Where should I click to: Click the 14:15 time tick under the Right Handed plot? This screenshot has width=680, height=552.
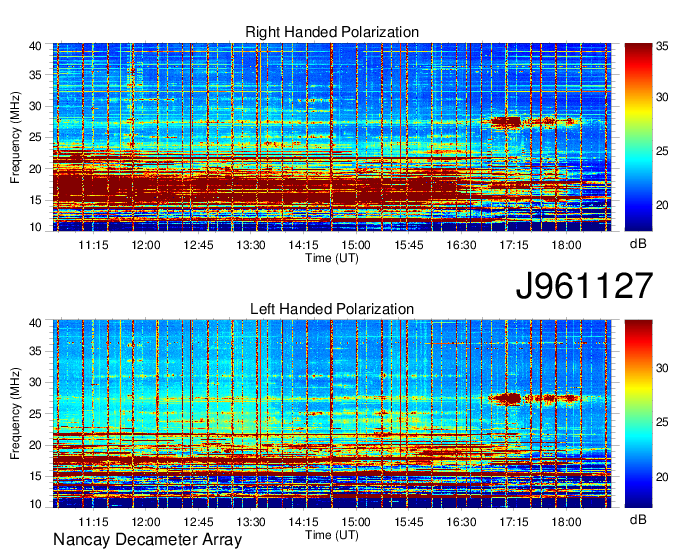304,245
